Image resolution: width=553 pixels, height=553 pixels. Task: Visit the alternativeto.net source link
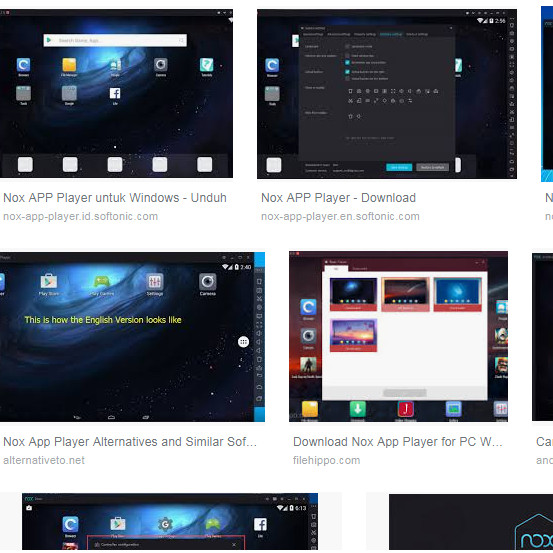coord(44,461)
